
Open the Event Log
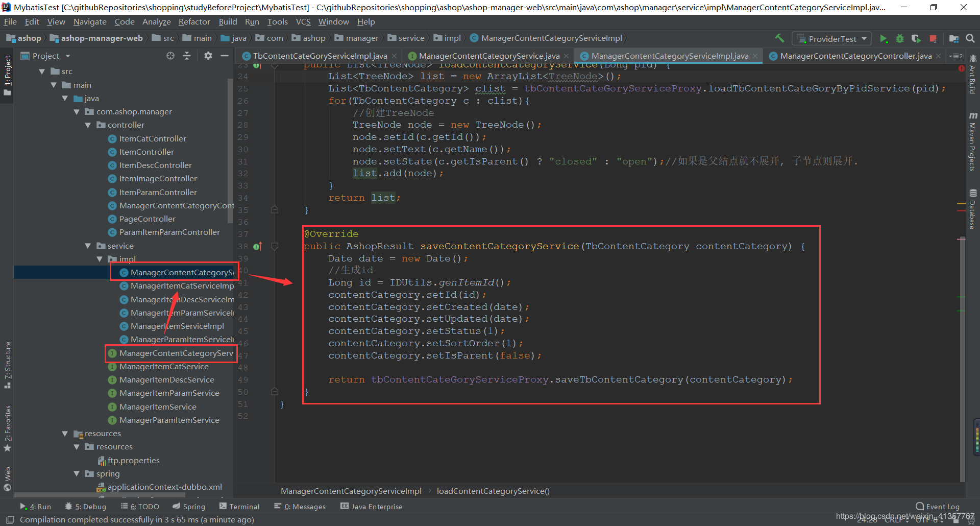pyautogui.click(x=938, y=507)
